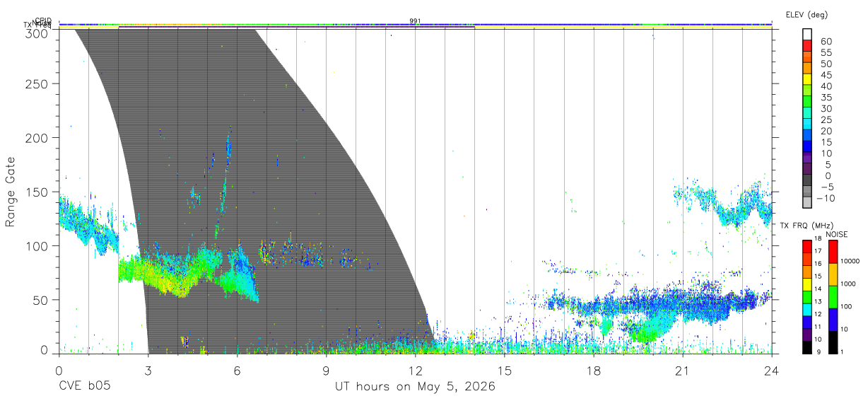Click the white top swatch of ELEV color bar
Screen dimensions: 868x401
point(807,35)
